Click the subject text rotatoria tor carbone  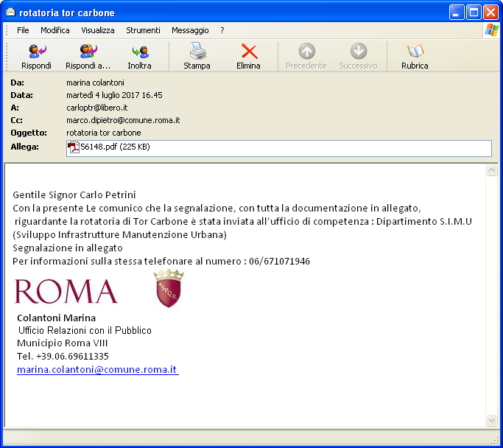click(104, 133)
